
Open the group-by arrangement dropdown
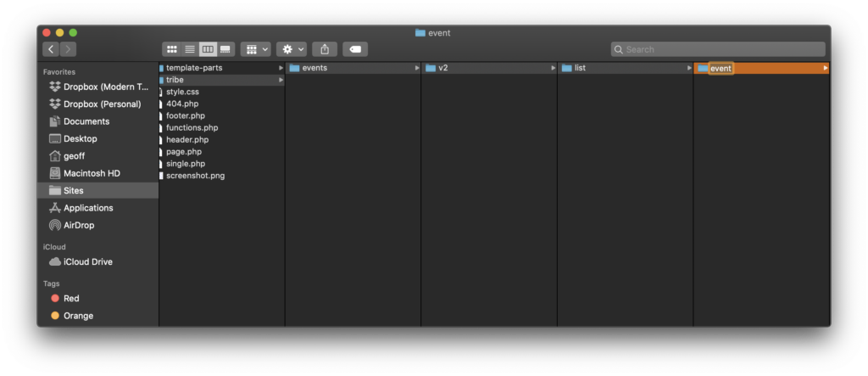(256, 49)
